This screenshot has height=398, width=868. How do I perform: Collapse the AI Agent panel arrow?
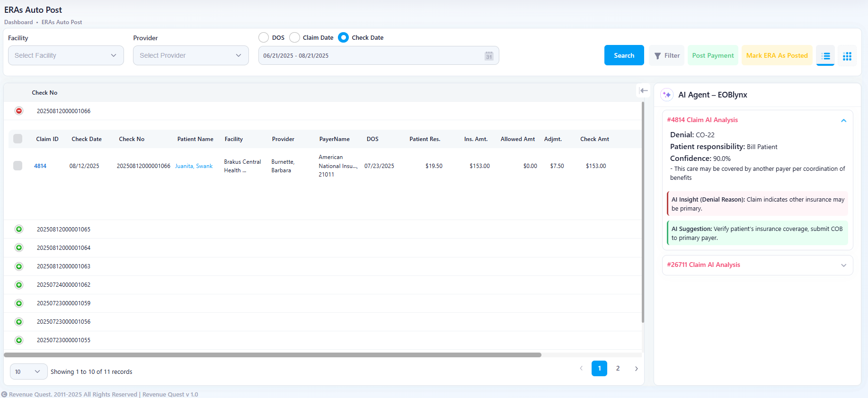[x=644, y=91]
